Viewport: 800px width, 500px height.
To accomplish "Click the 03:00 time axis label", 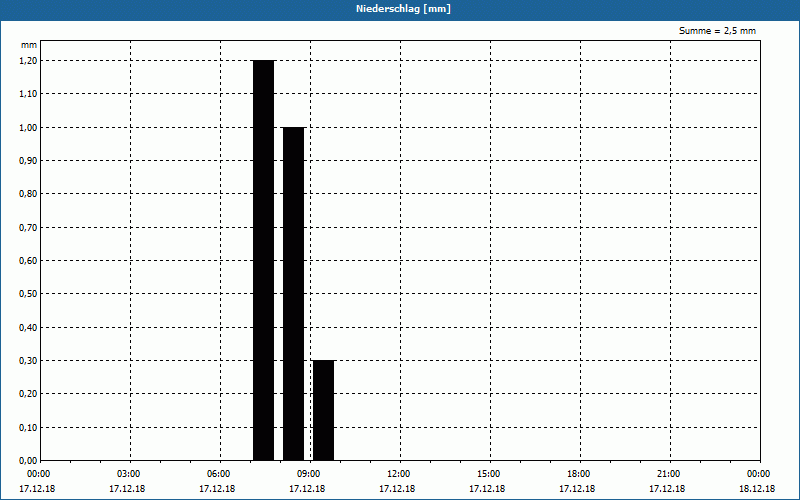I will [131, 474].
